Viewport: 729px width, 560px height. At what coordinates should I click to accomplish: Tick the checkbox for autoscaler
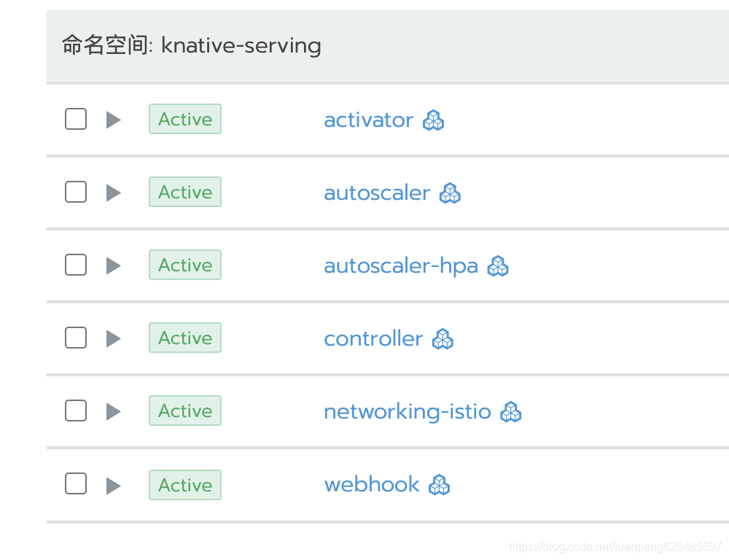click(76, 192)
